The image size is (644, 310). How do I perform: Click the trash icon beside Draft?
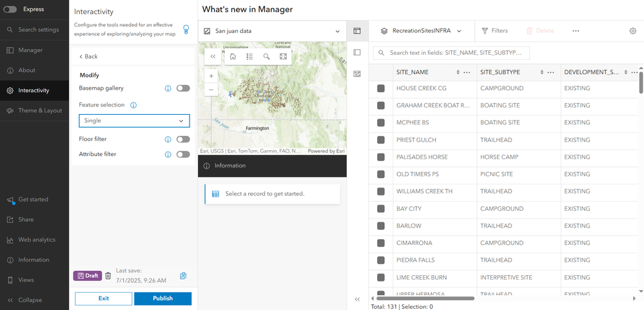[x=108, y=275]
